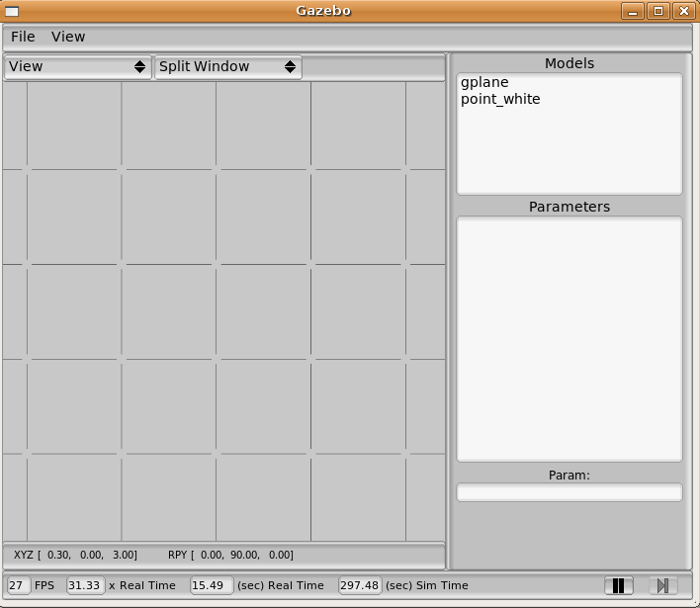Click the XYZ camera position readout

[x=76, y=555]
